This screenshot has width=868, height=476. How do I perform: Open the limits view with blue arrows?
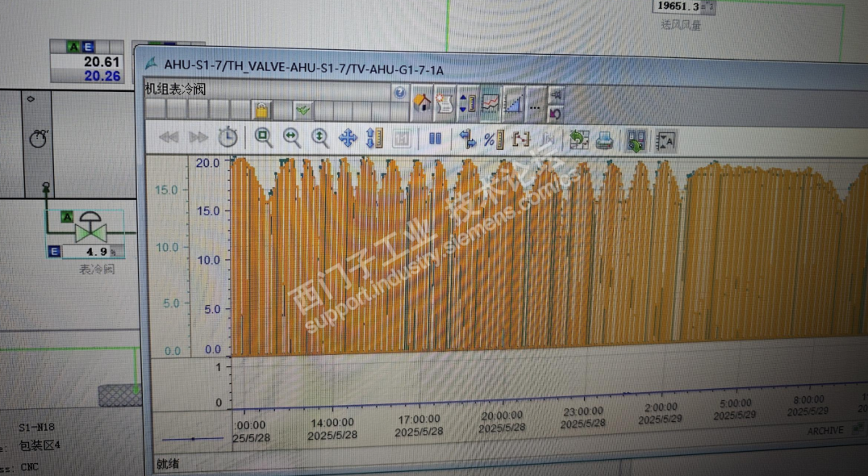pyautogui.click(x=467, y=103)
